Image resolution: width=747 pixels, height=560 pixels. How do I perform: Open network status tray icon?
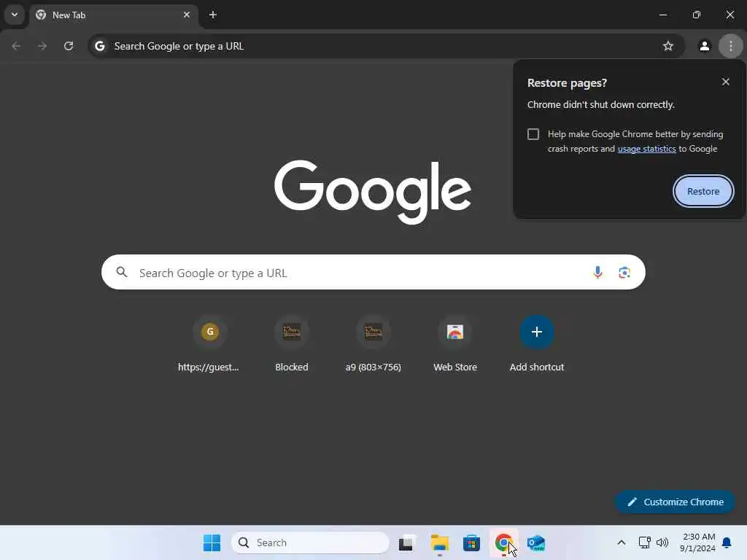pos(644,542)
